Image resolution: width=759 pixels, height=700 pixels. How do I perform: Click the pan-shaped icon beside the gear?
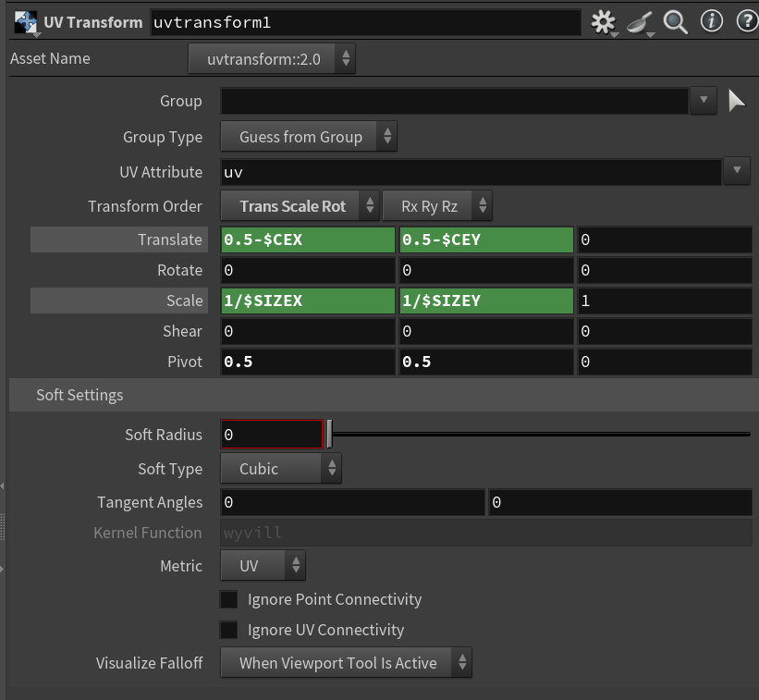tap(640, 22)
